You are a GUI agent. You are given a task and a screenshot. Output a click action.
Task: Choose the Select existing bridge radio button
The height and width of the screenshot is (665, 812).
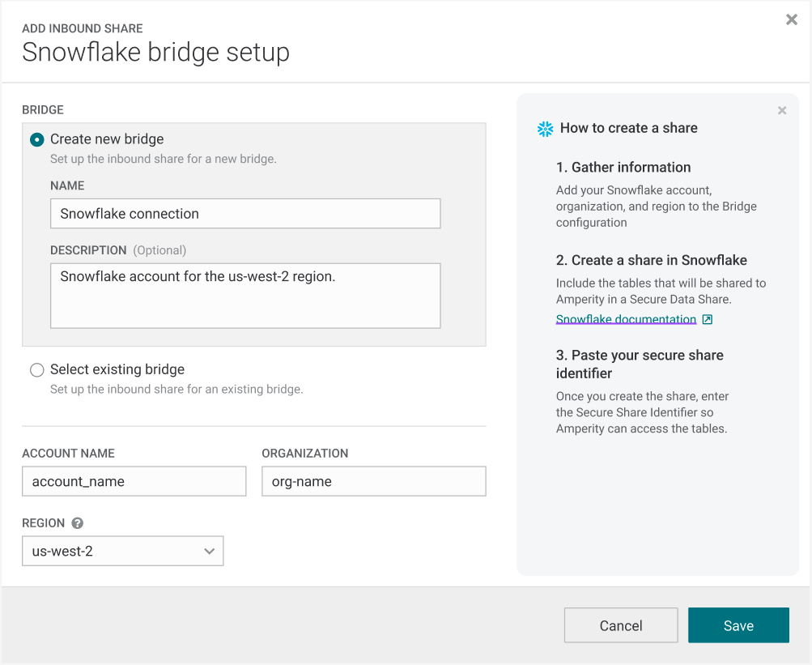(x=37, y=370)
